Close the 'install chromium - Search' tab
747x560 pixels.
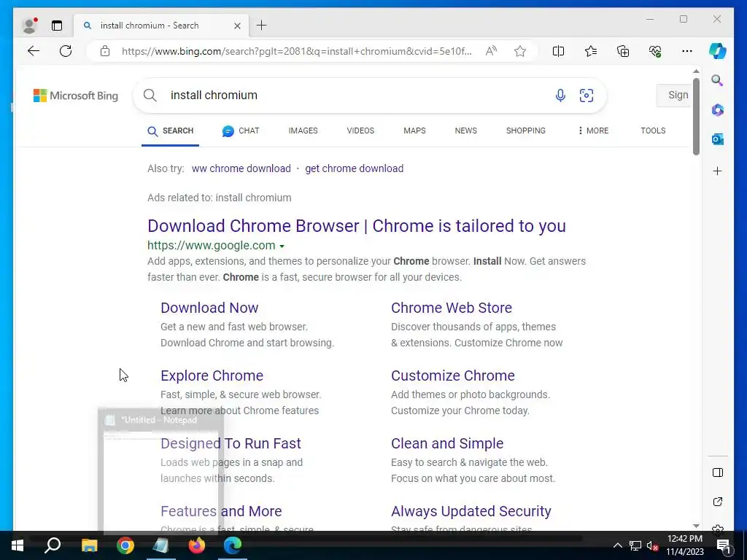point(237,26)
